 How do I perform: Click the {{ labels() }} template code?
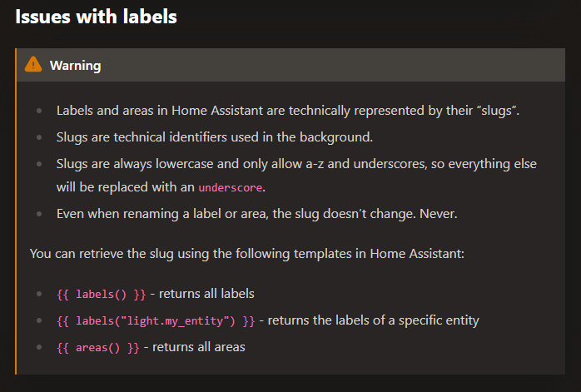tap(102, 294)
